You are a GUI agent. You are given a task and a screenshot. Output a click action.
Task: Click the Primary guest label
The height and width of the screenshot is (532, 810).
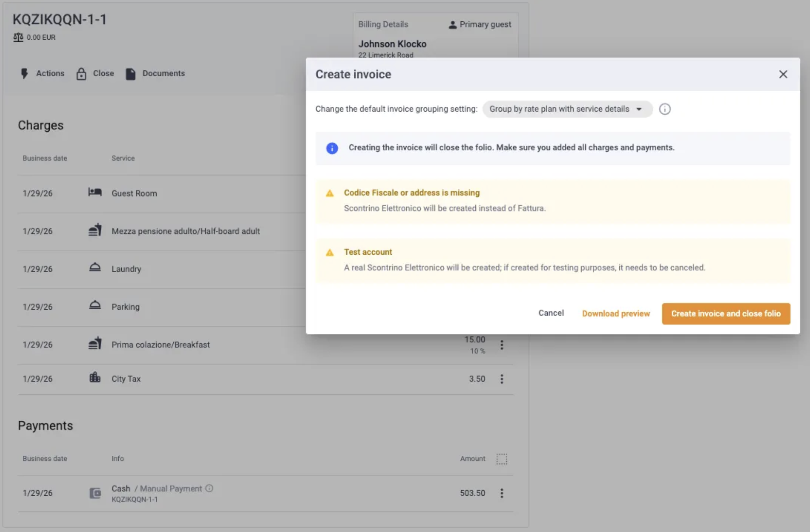click(485, 24)
